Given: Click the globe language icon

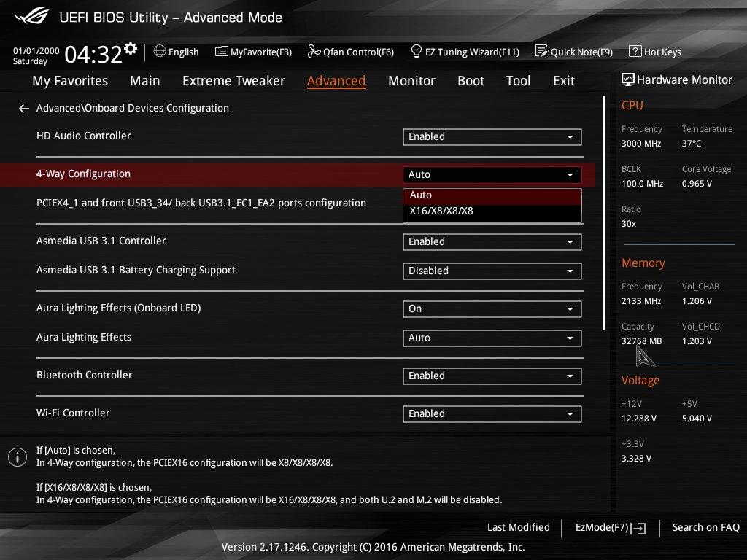Looking at the screenshot, I should (160, 51).
